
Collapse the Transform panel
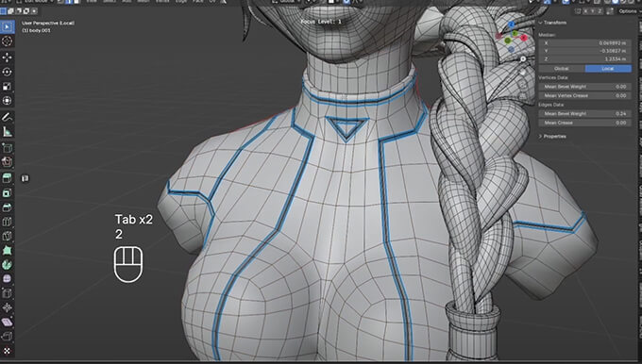552,23
